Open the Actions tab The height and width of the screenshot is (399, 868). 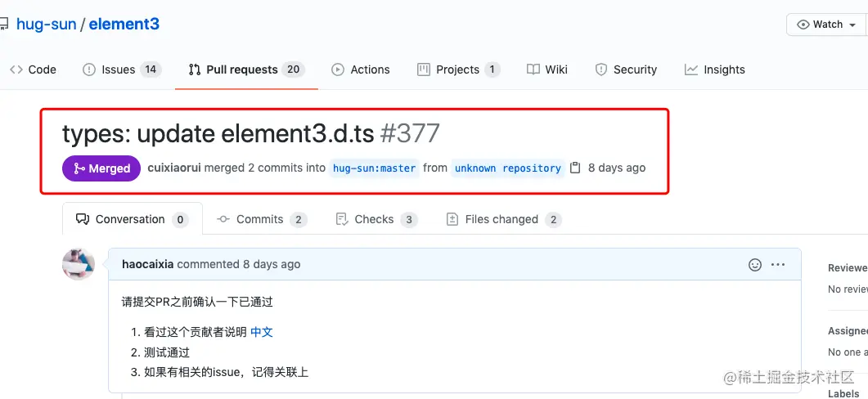click(361, 69)
